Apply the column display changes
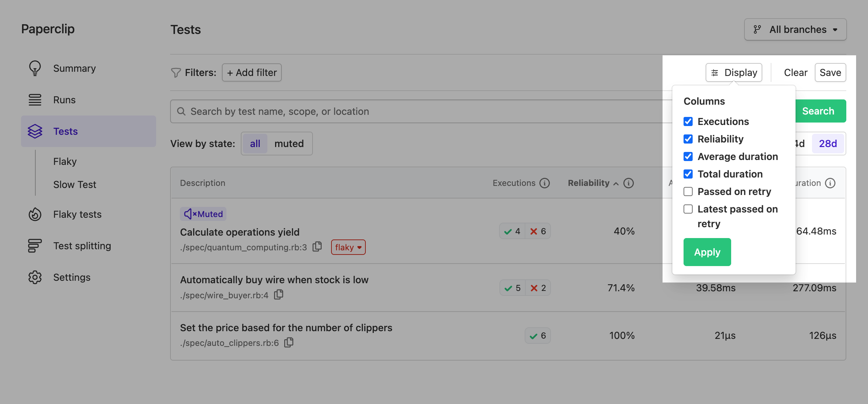 tap(707, 252)
